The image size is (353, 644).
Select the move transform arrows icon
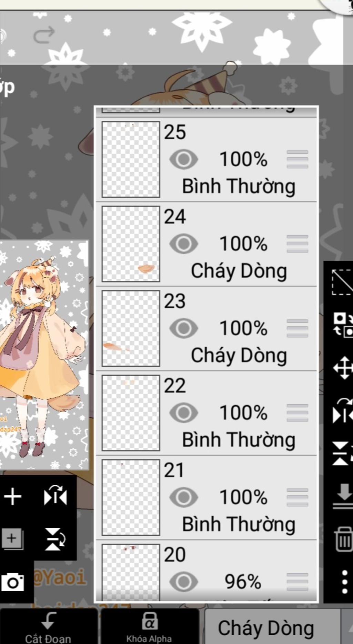coord(343,368)
